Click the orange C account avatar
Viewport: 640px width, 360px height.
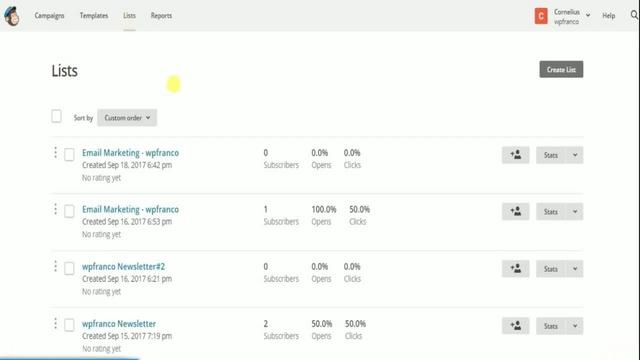click(x=541, y=16)
